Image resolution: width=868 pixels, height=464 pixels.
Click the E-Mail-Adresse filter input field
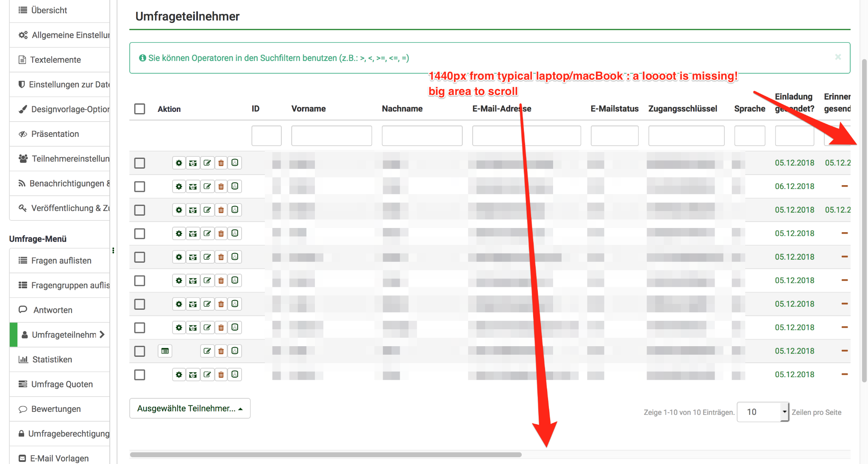click(x=526, y=136)
